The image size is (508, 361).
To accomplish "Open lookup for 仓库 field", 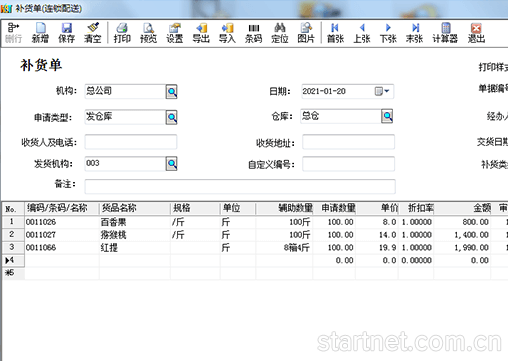I will click(387, 116).
